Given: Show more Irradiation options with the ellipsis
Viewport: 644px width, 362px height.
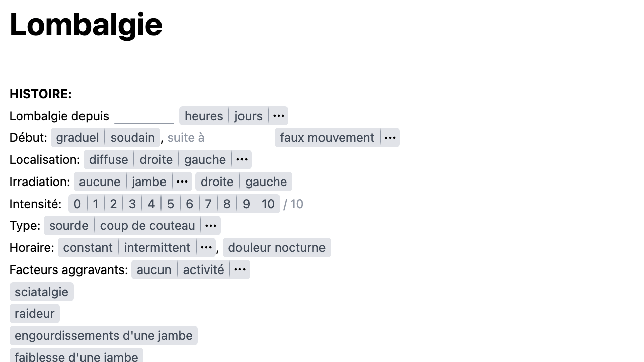Looking at the screenshot, I should (x=182, y=182).
